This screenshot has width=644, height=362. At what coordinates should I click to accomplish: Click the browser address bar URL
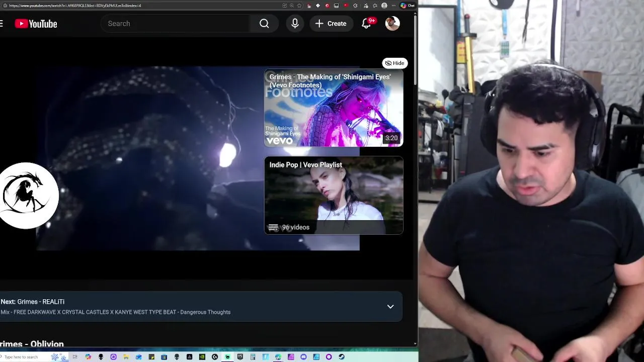(75, 6)
